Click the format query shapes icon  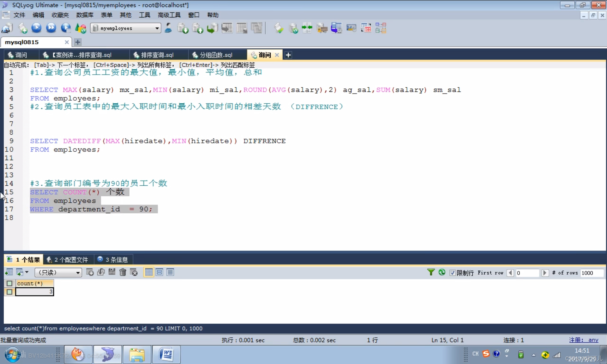tap(81, 28)
